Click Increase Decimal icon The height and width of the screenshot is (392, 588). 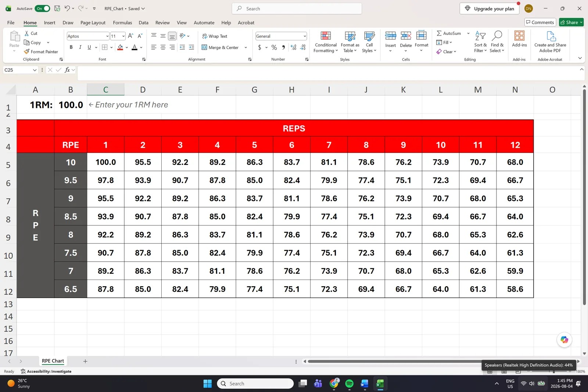[x=293, y=47]
